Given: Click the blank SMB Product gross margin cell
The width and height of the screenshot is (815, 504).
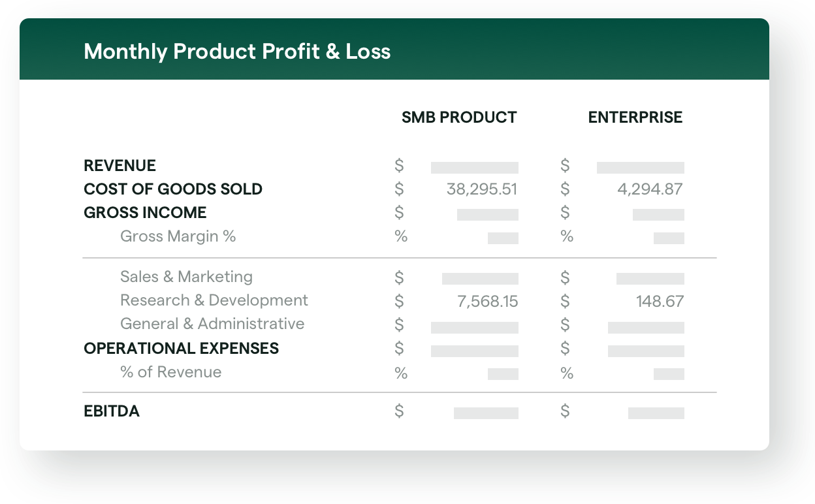Looking at the screenshot, I should coord(503,238).
